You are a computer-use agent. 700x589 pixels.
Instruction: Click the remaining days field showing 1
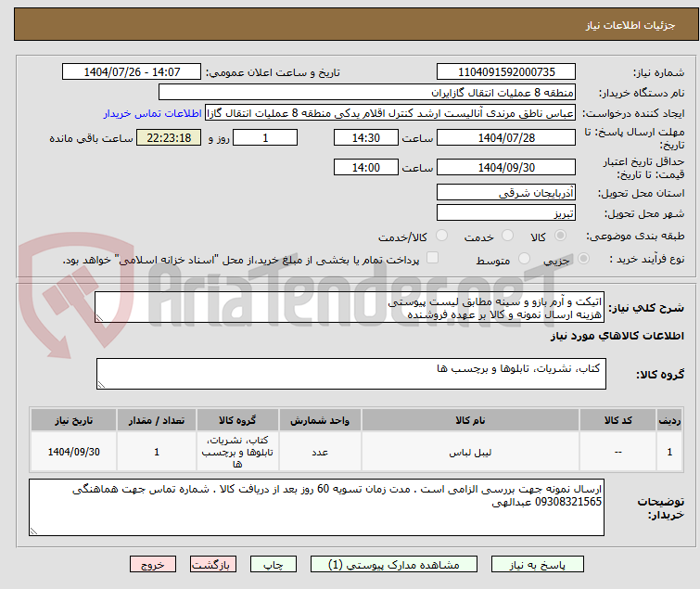coord(265,137)
